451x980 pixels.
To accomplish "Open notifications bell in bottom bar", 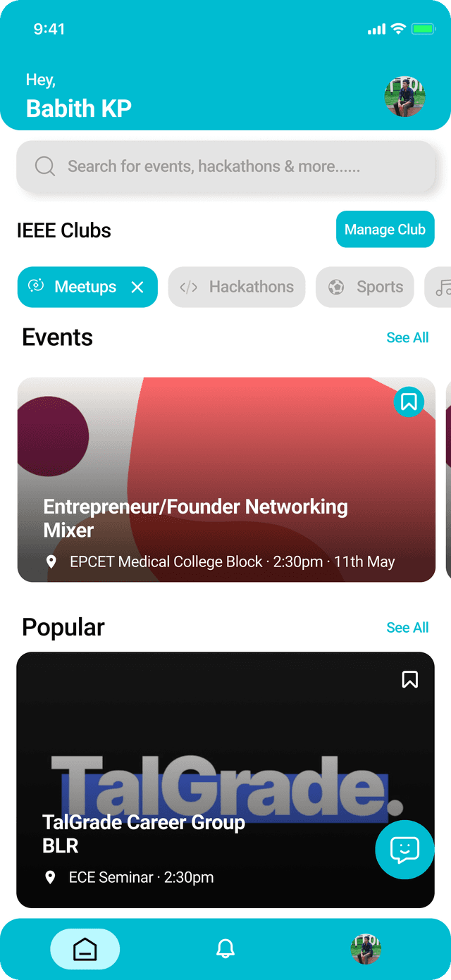I will tap(225, 949).
